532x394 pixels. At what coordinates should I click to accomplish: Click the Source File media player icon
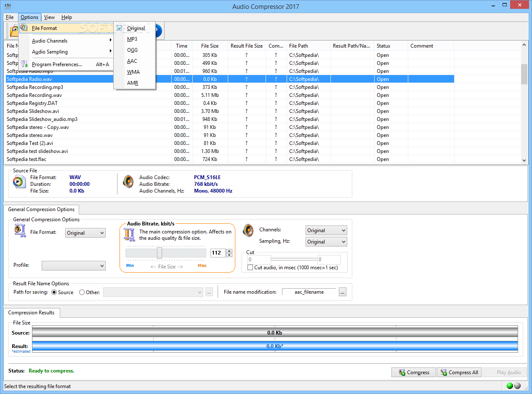pos(19,182)
